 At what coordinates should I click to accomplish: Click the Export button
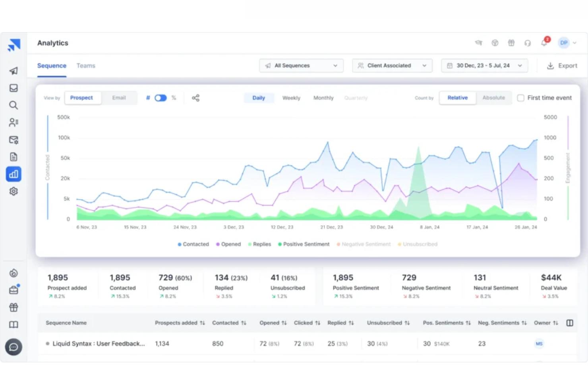click(x=562, y=66)
